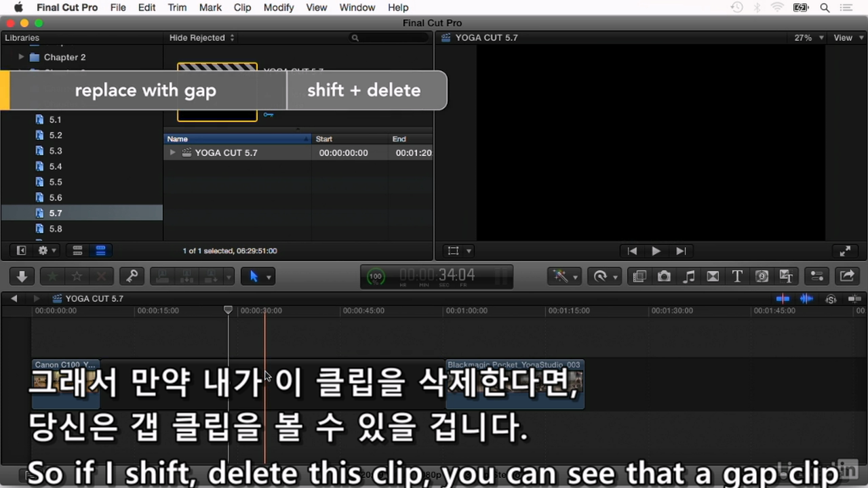The width and height of the screenshot is (868, 488).
Task: Sort browser list by Name column
Action: (237, 139)
